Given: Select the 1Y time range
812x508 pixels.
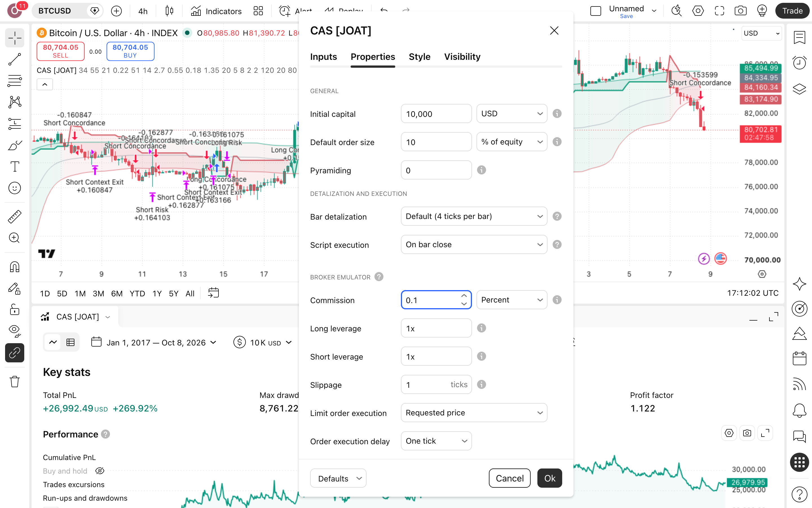Looking at the screenshot, I should (157, 293).
